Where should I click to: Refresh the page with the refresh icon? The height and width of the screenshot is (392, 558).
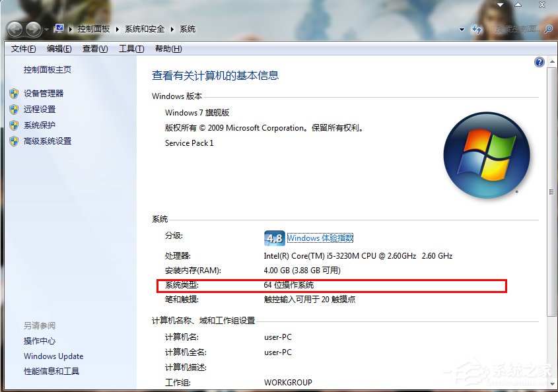[x=477, y=29]
